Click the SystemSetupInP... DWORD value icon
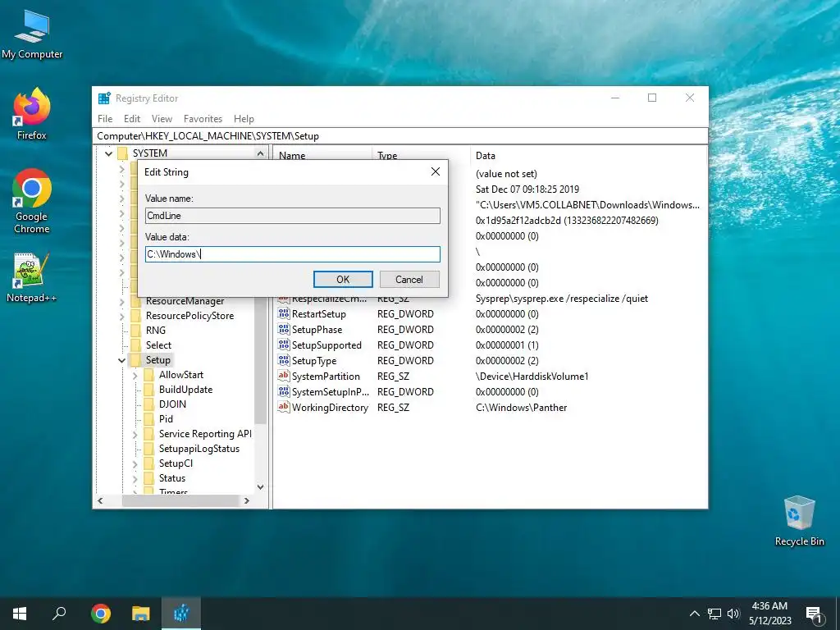This screenshot has height=630, width=840. pos(283,391)
